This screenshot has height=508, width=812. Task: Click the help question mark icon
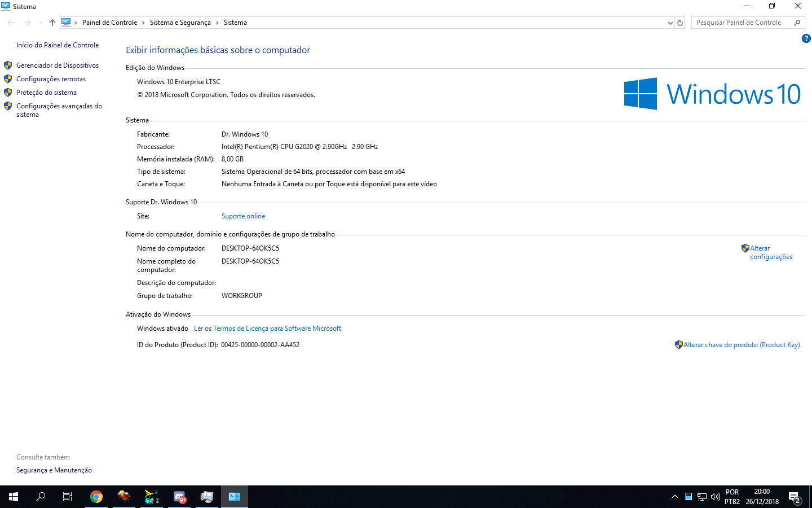coord(806,38)
